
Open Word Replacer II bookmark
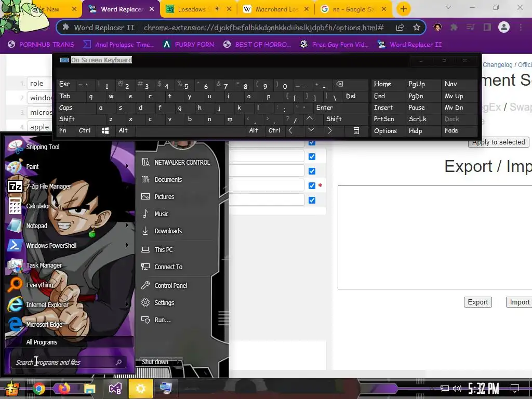410,45
